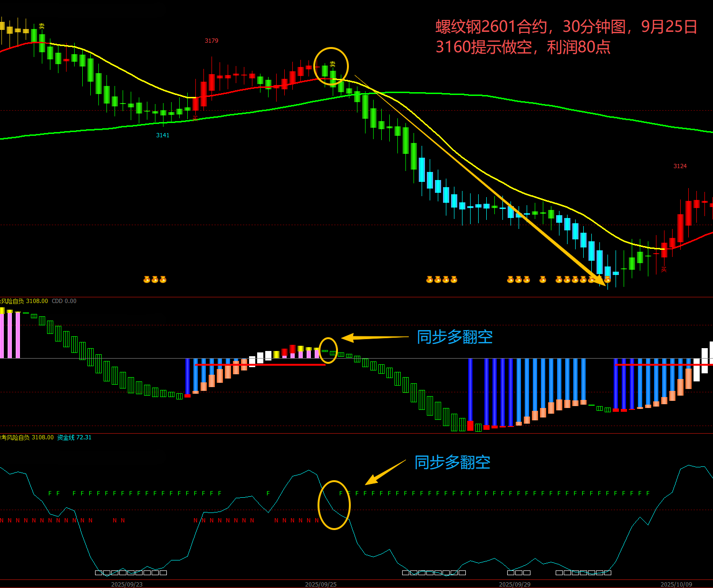Viewport: 713px width, 588px height.
Task: Click the CDD 0.00 indicator label
Action: coord(64,301)
